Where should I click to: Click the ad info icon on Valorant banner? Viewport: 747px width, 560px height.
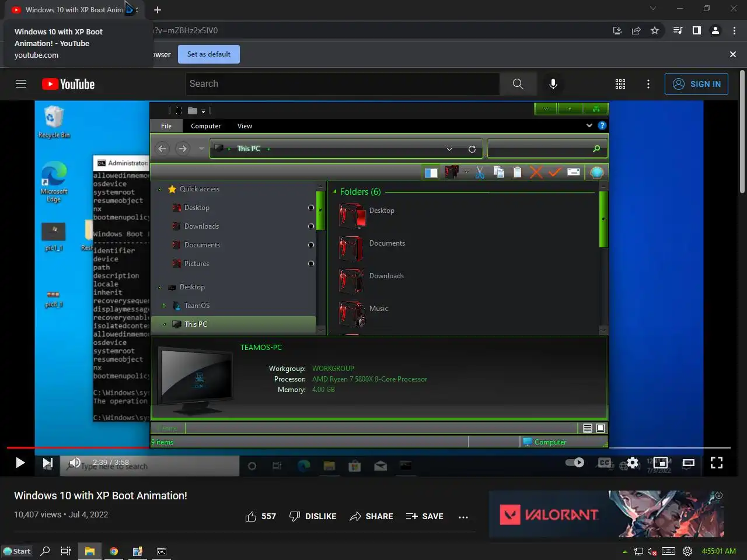(x=719, y=495)
